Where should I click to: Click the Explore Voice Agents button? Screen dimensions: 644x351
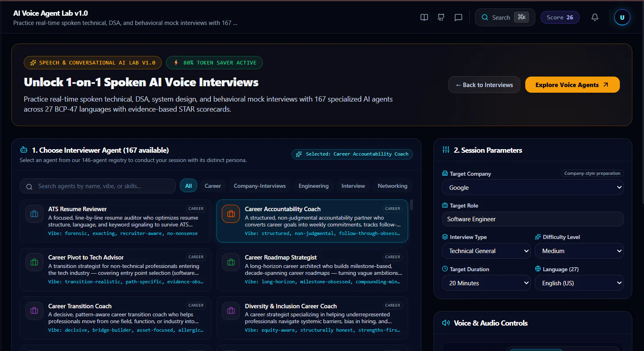pyautogui.click(x=572, y=85)
